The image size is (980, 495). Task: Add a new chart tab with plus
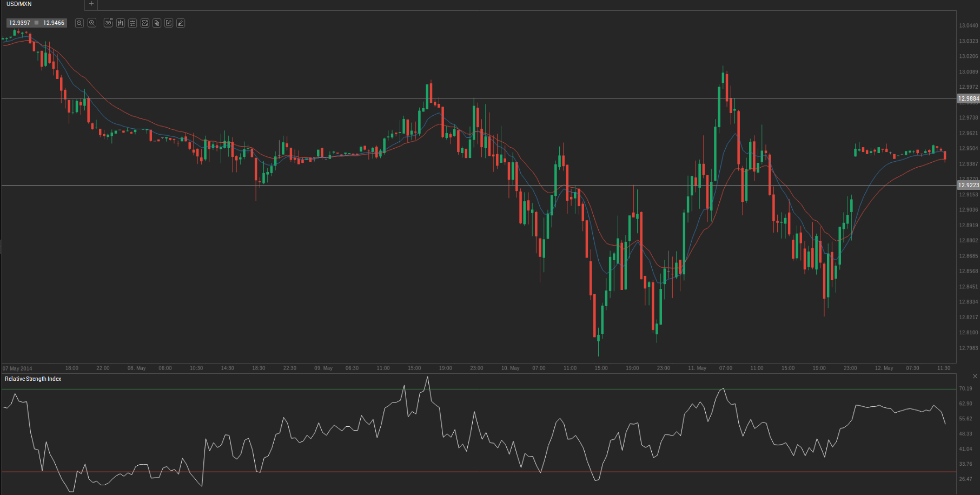pos(91,4)
